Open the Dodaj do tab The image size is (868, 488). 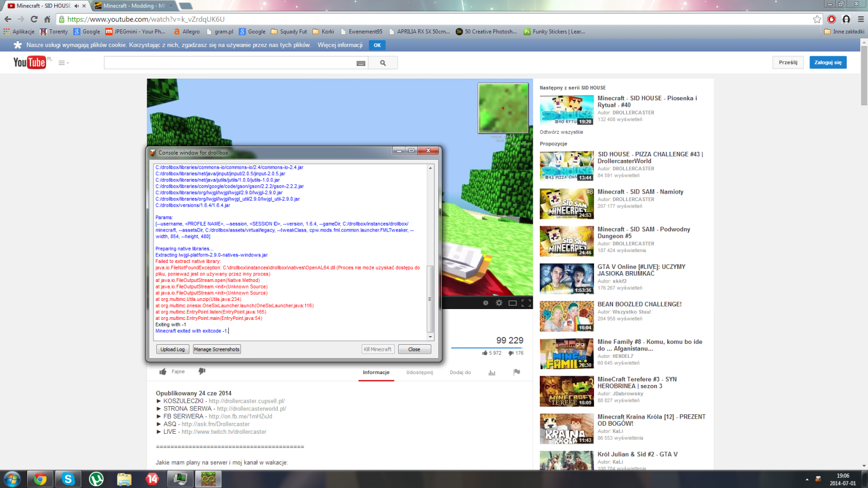pyautogui.click(x=460, y=373)
